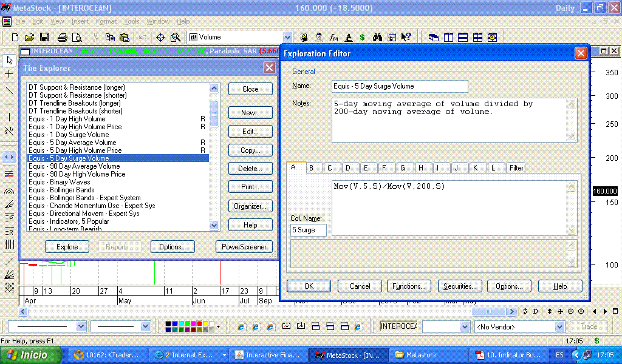Switch to the Interactive Fina... taskbar item
Image resolution: width=622 pixels, height=364 pixels.
pyautogui.click(x=268, y=356)
